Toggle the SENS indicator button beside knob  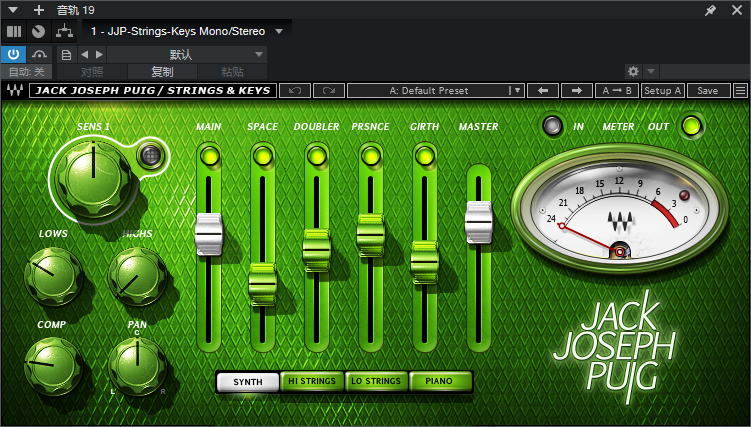click(152, 155)
